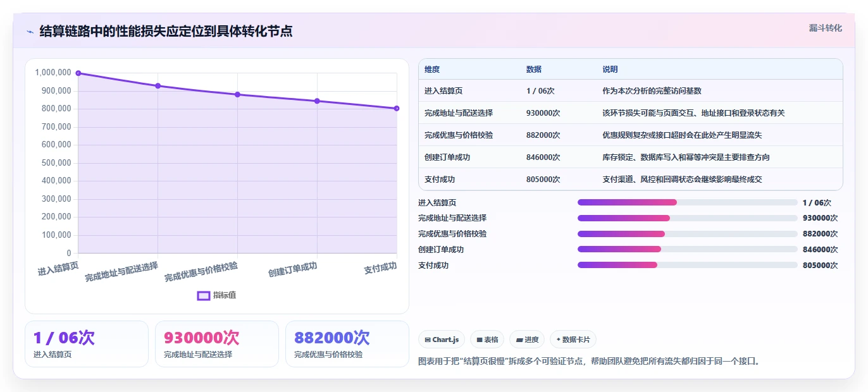
Task: Click the 805000次 label beside progress bar
Action: coord(820,266)
